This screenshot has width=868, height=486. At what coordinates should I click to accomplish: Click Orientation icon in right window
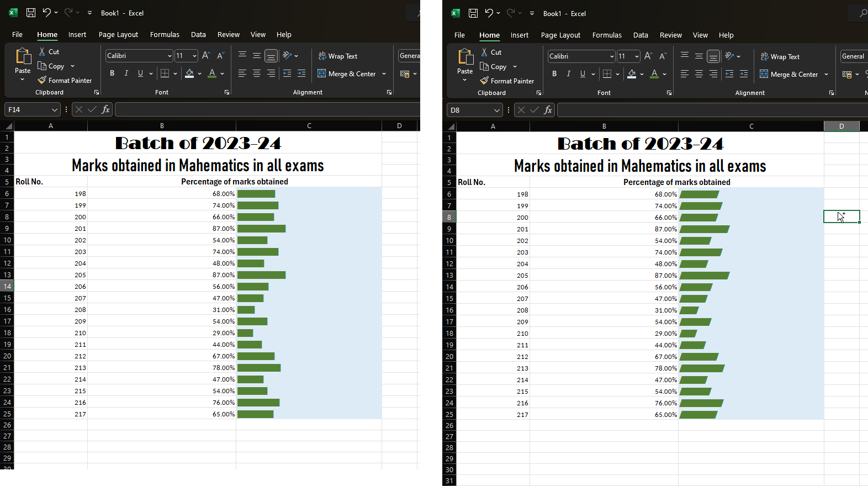pyautogui.click(x=729, y=56)
